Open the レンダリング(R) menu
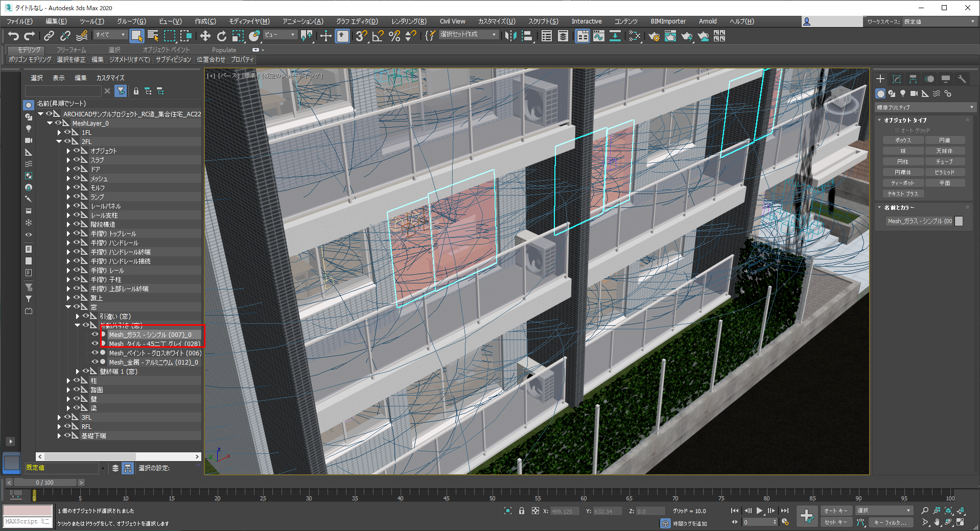980x531 pixels. click(408, 21)
